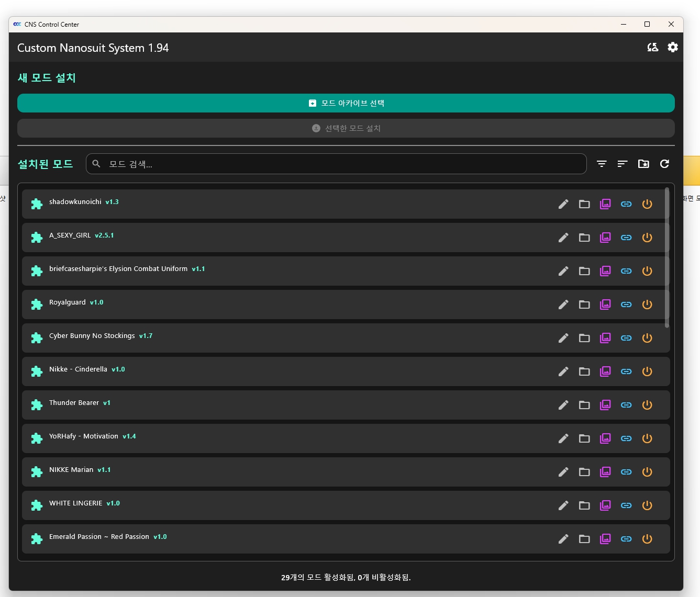Toggle power for Nikke - Cinderella mod

647,371
